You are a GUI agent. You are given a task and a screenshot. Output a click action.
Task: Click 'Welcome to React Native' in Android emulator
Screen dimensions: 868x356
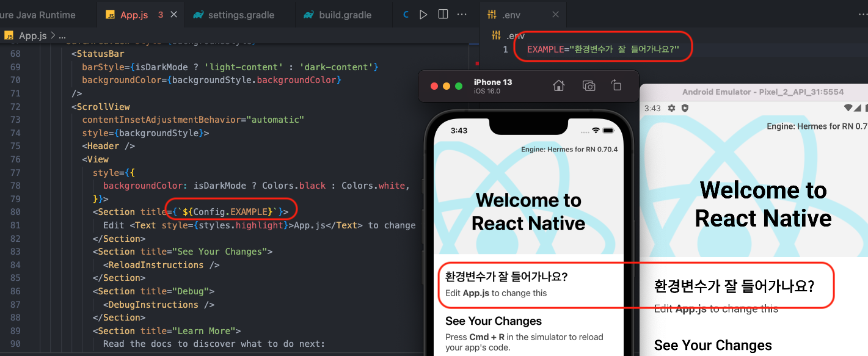(x=764, y=204)
